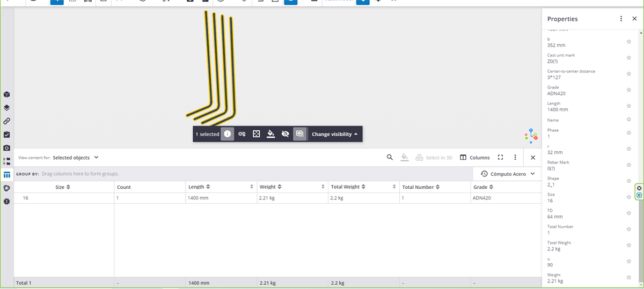Open the Layers panel in left sidebar
Viewport: 644px width, 289px height.
[6, 108]
